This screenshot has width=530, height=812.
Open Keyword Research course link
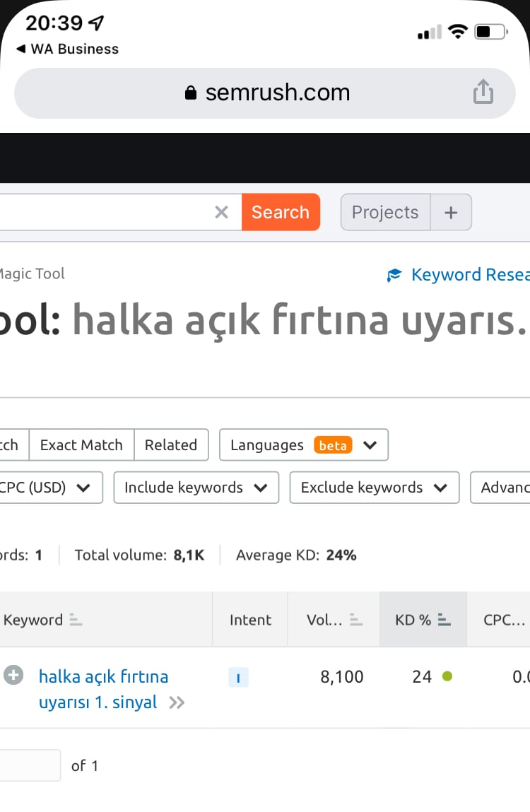click(x=458, y=274)
